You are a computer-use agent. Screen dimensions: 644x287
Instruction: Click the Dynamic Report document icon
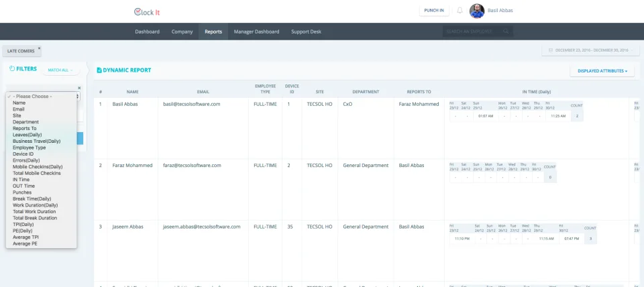point(99,70)
